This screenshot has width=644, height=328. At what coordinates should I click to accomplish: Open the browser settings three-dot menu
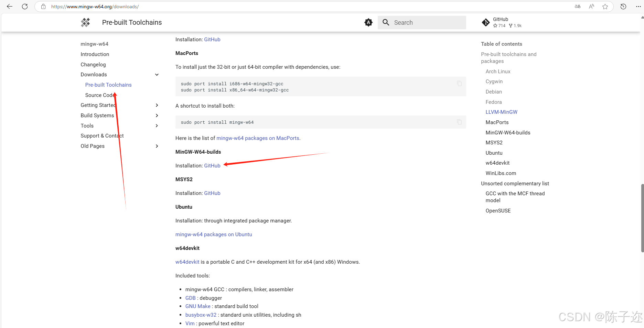[x=638, y=7]
